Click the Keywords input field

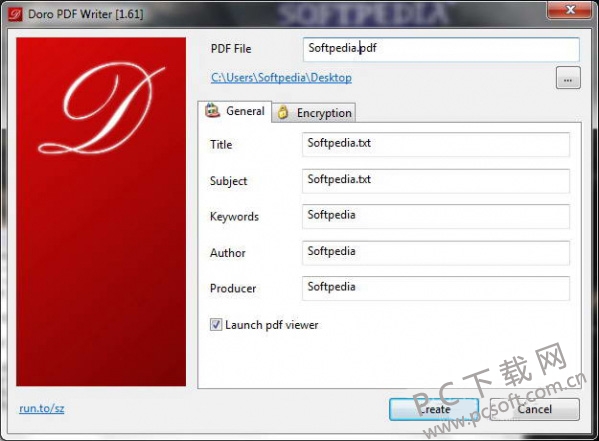(x=436, y=216)
